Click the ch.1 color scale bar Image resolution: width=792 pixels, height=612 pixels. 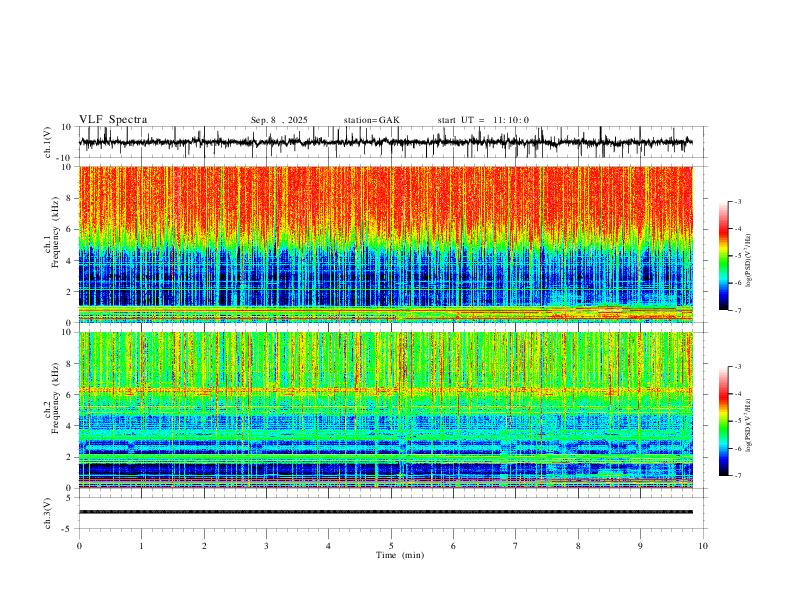tap(723, 256)
